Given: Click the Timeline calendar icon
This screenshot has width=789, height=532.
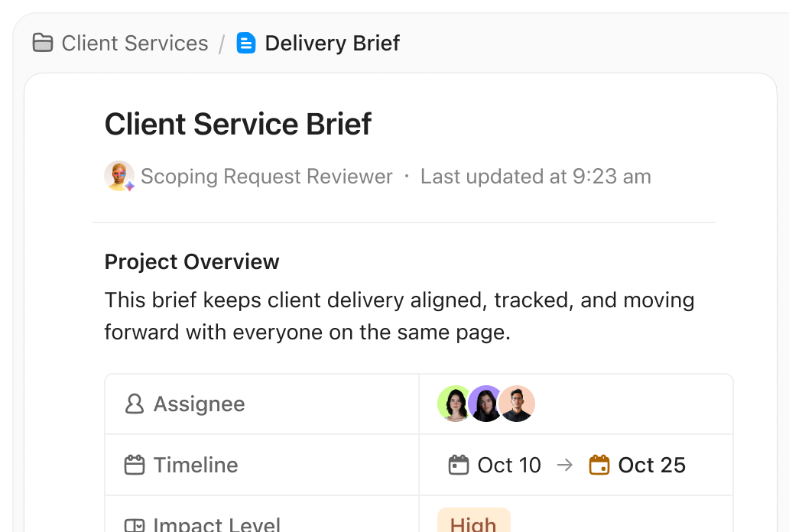Looking at the screenshot, I should pos(135,465).
